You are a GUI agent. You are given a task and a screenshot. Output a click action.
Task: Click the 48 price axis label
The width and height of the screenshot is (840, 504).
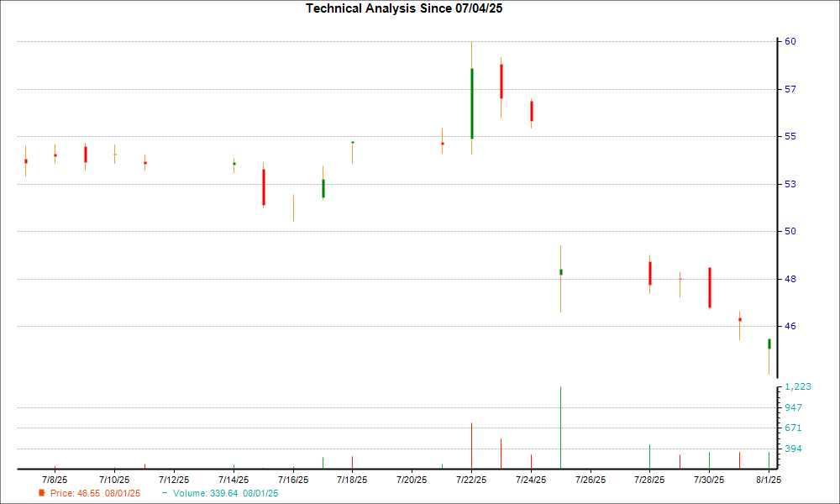tap(790, 279)
